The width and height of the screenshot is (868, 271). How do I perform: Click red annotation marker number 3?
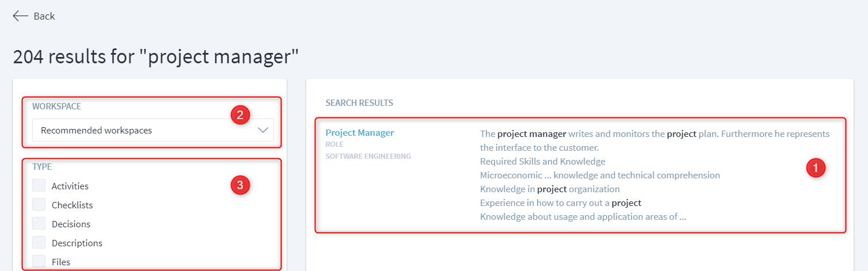click(239, 185)
